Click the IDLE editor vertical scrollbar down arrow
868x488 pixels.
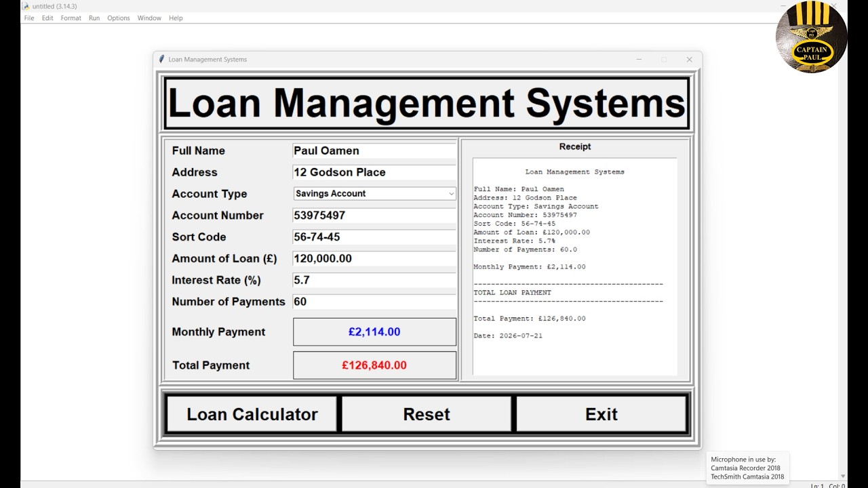(843, 476)
